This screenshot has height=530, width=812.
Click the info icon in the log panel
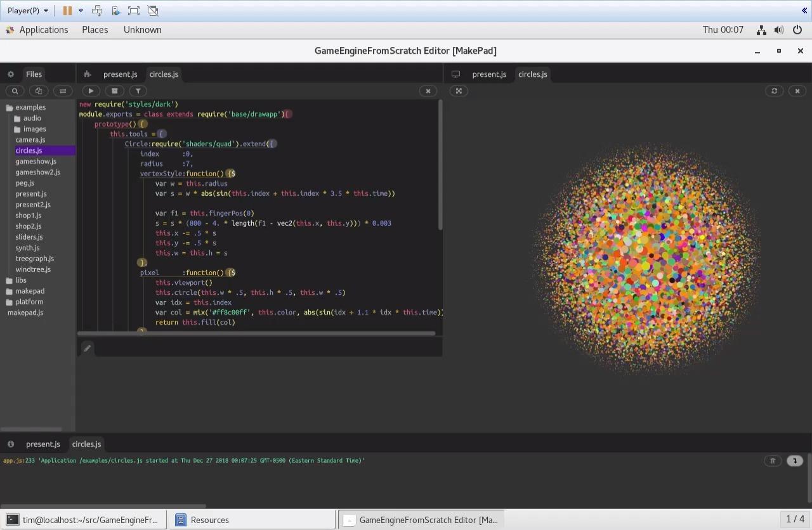11,444
